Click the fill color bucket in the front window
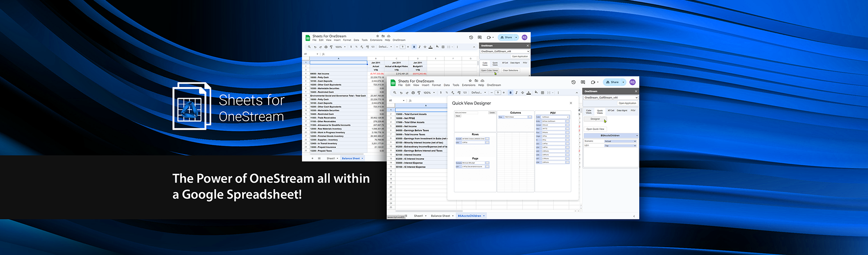868x255 pixels. tap(536, 92)
